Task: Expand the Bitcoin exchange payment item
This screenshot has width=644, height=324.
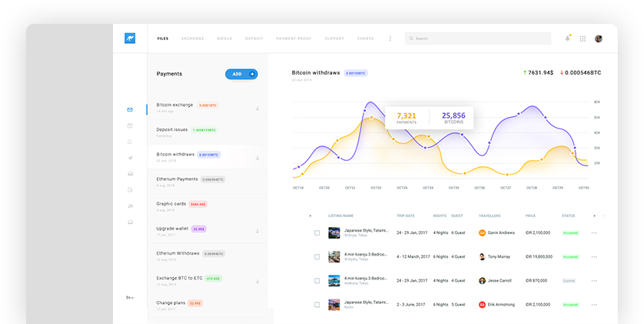Action: pos(257,109)
